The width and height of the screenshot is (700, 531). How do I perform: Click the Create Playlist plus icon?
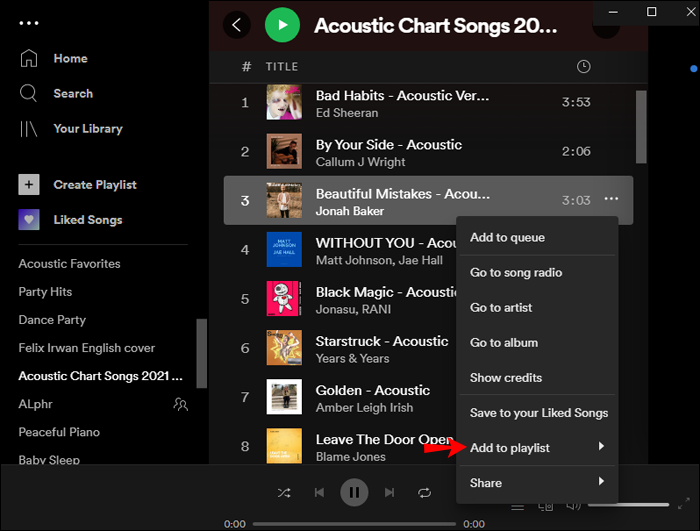[29, 185]
